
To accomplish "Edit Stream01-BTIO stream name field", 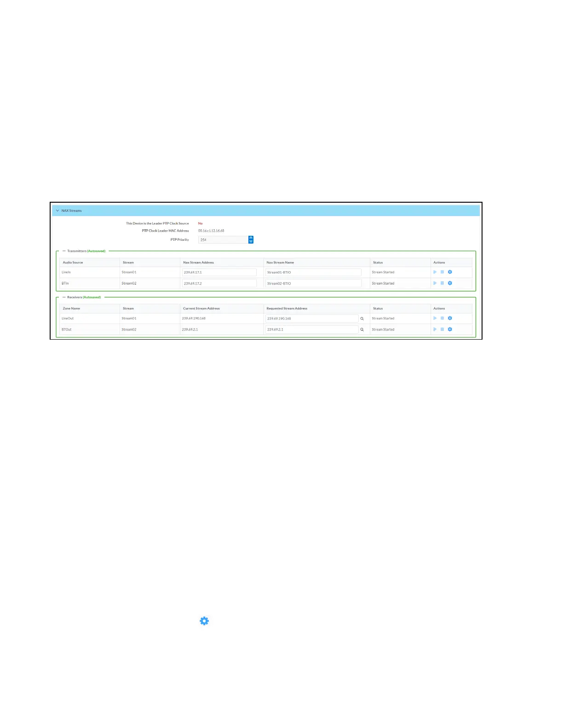I will click(x=313, y=272).
